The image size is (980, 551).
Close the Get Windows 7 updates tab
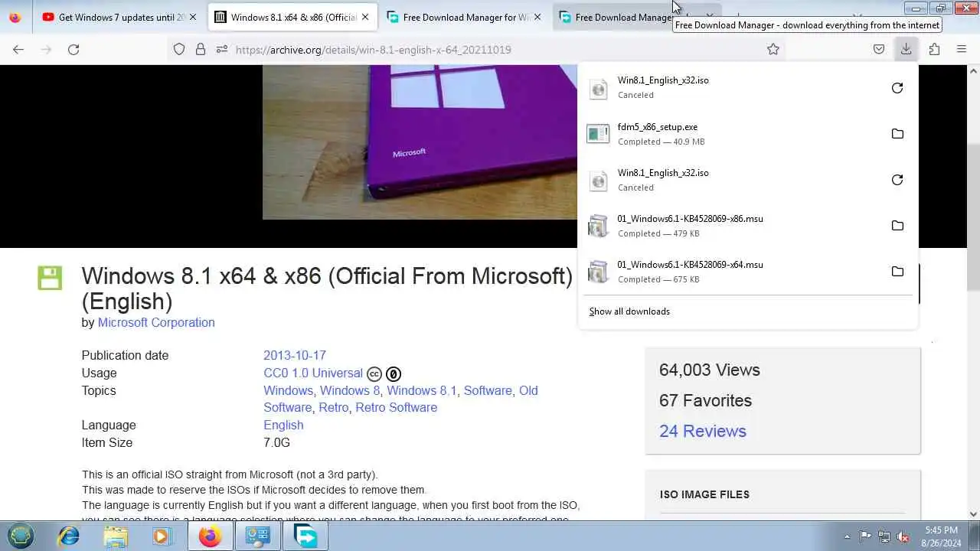193,17
